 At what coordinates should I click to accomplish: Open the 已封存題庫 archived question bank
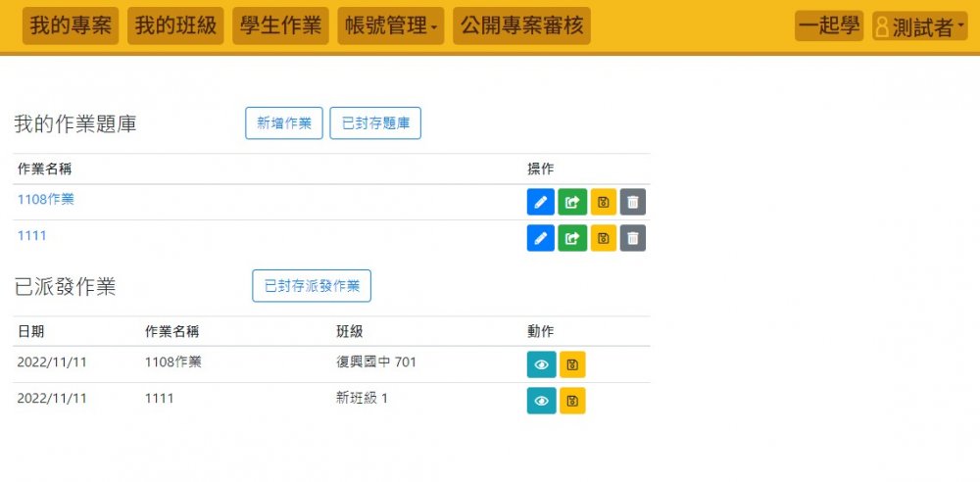click(x=375, y=123)
